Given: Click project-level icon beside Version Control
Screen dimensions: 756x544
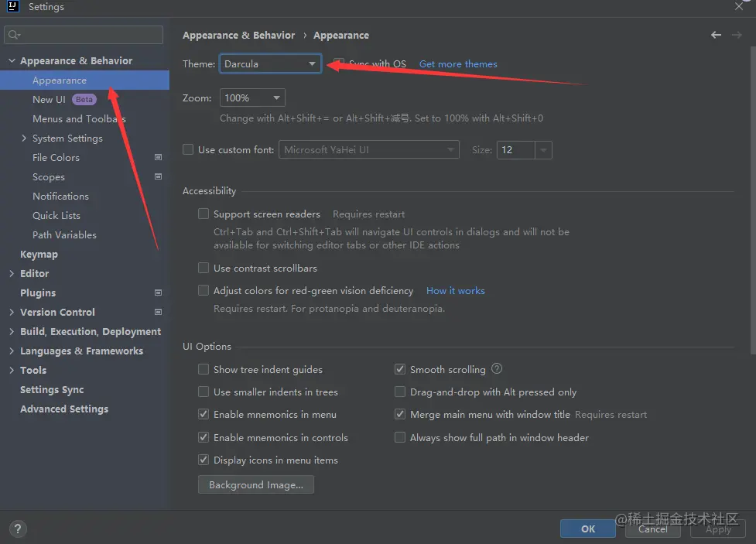Looking at the screenshot, I should tap(159, 312).
